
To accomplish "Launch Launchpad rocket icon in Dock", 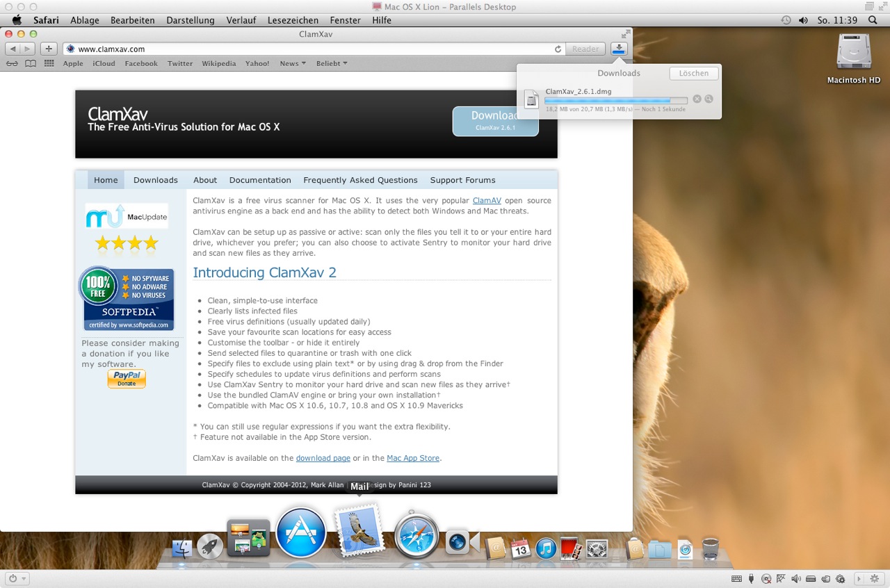I will coord(209,547).
